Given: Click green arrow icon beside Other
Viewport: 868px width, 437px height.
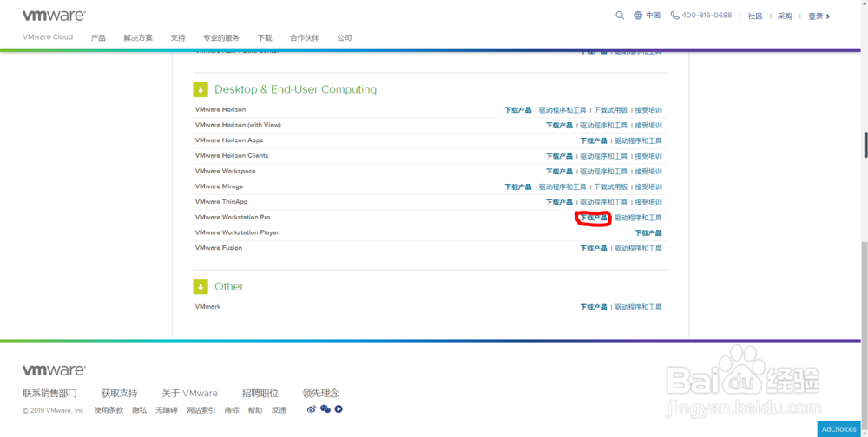Looking at the screenshot, I should point(201,286).
